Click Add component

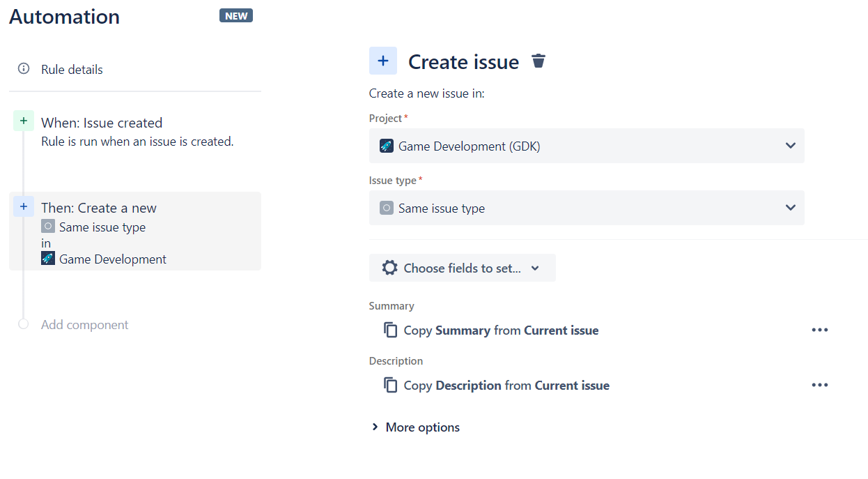[x=85, y=325]
